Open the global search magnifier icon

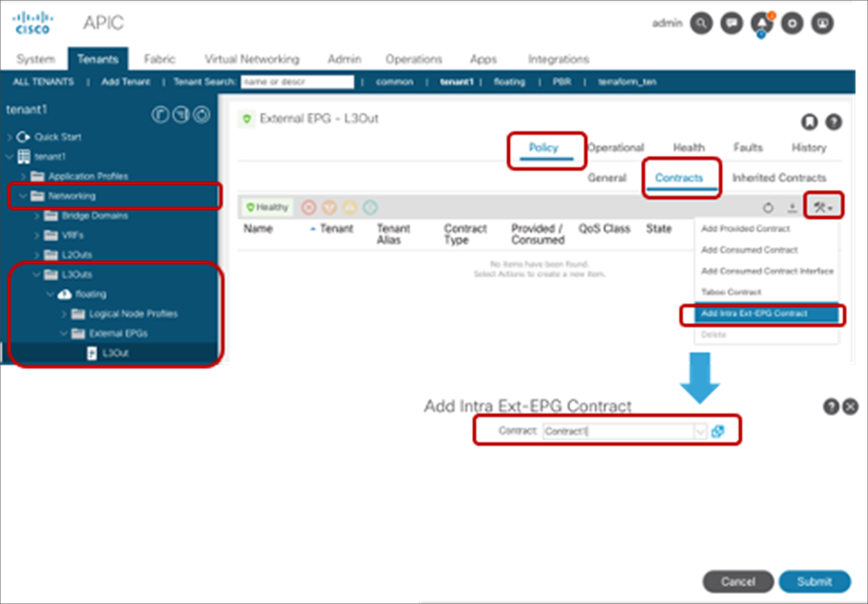[701, 23]
